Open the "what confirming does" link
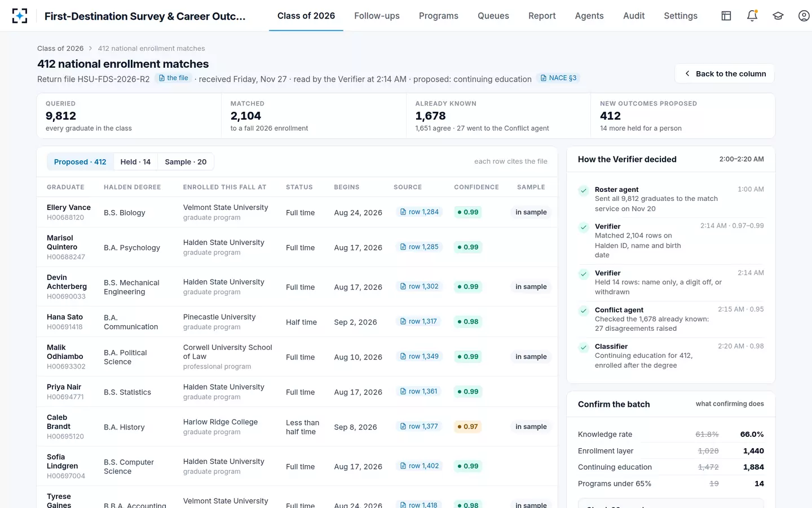 730,404
